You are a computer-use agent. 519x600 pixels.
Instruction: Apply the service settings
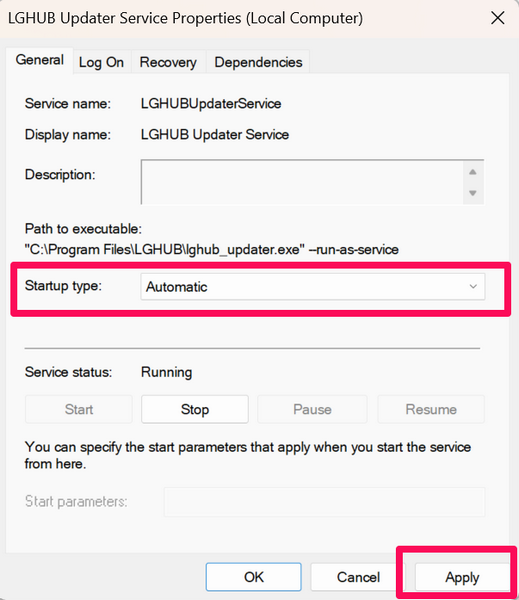point(462,577)
